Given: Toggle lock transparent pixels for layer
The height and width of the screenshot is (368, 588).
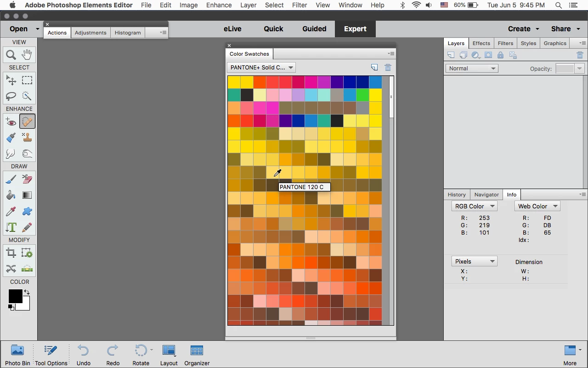Looking at the screenshot, I should pos(513,55).
